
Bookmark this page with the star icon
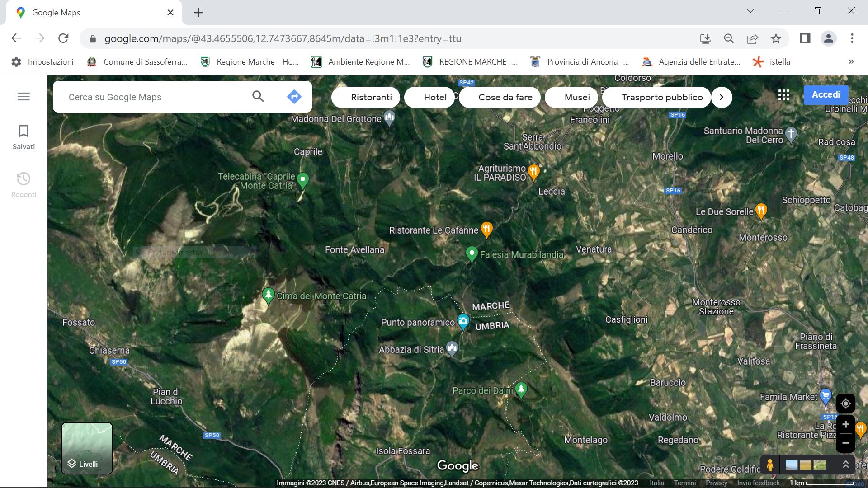point(776,38)
